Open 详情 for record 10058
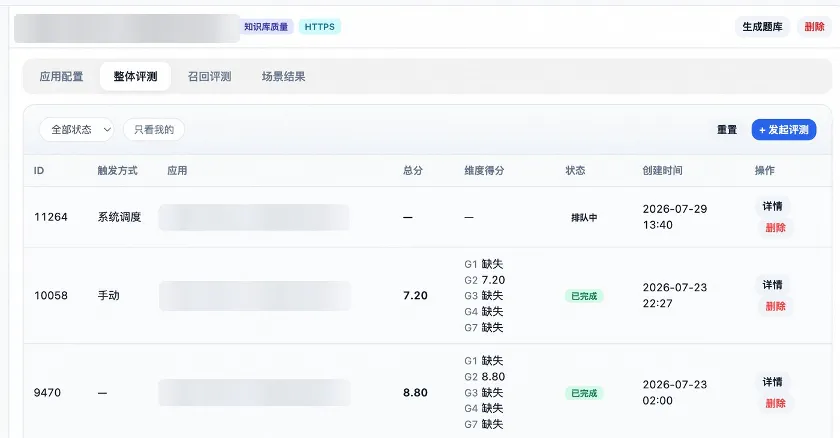Screen dimensions: 840x438 click(772, 285)
